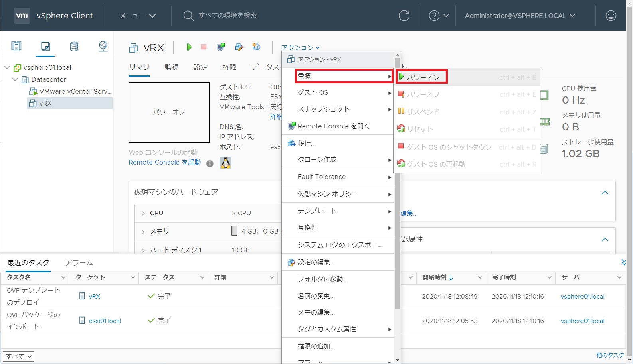Open the help question mark menu
The image size is (633, 364).
[x=439, y=16]
